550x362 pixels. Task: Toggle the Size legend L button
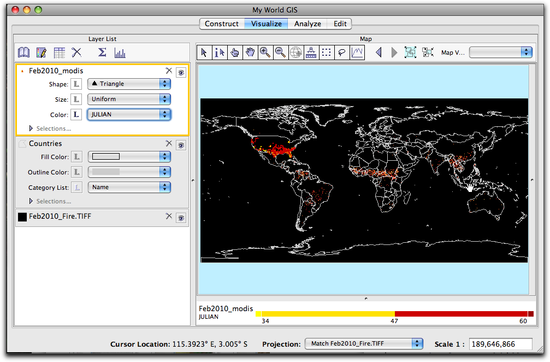click(76, 99)
